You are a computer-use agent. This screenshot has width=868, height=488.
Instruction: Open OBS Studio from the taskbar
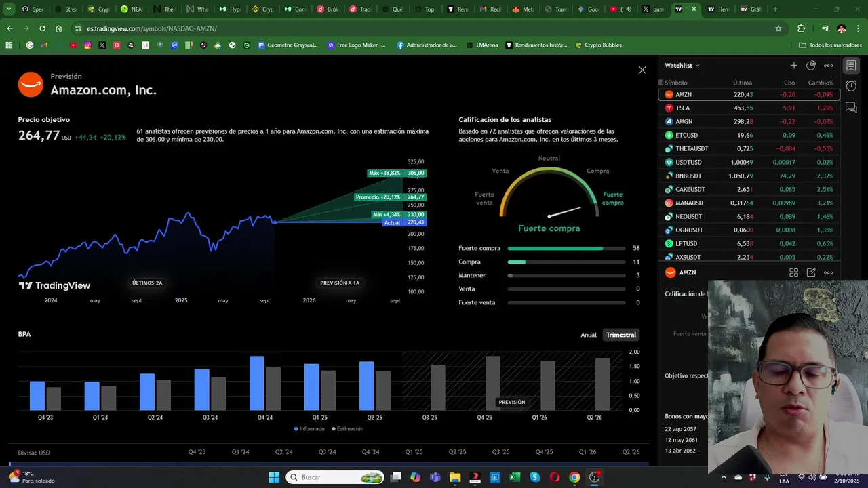tap(595, 477)
